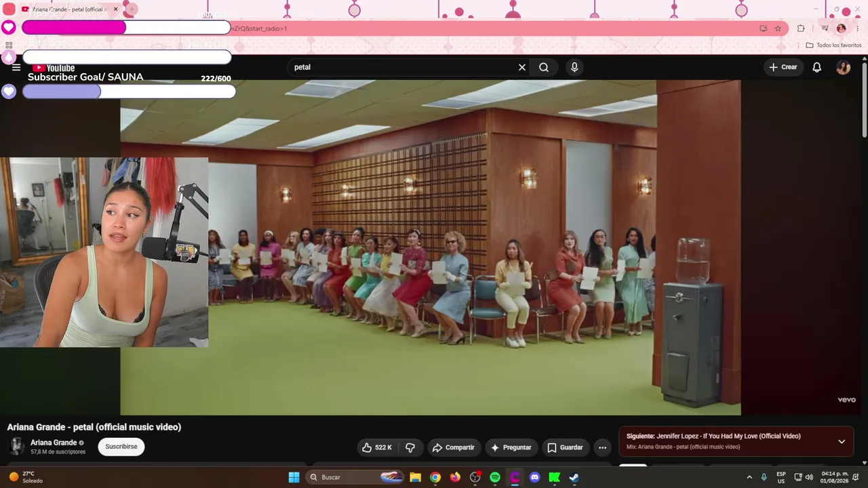Image resolution: width=868 pixels, height=488 pixels.
Task: Open the taskbar volume control
Action: click(809, 477)
